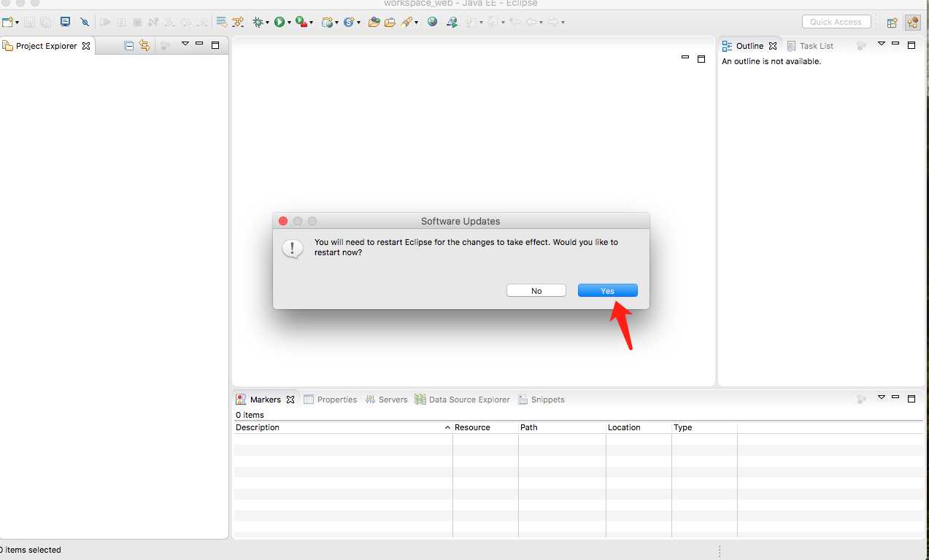Click the New Server toolbar icon
The width and height of the screenshot is (929, 560).
(x=327, y=22)
